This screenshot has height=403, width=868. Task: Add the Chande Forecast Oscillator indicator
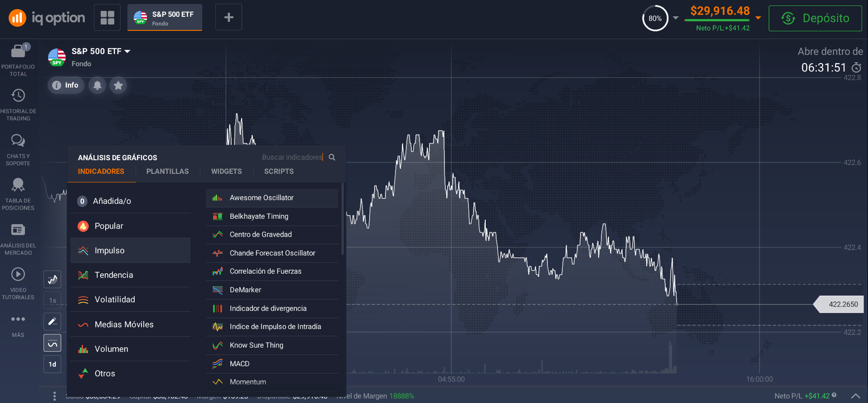272,253
